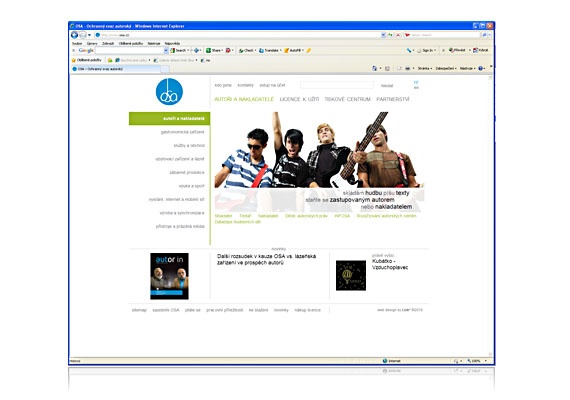Open the Nástroje menu in menu bar
This screenshot has height=400, width=570.
point(154,43)
